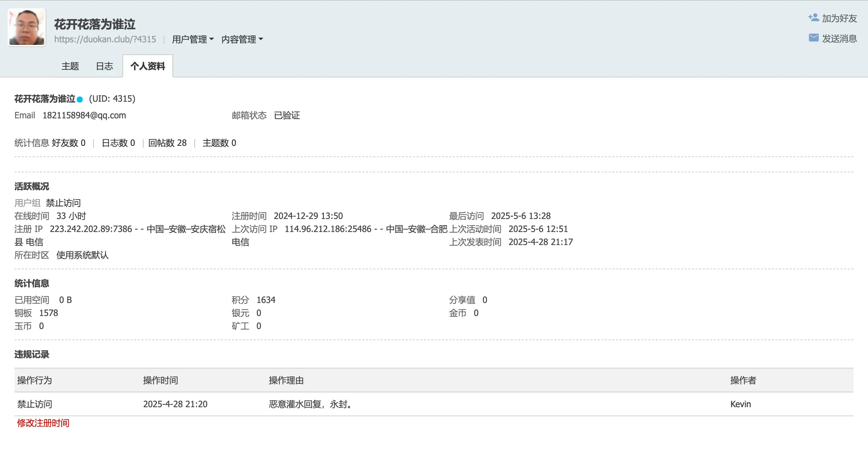Click operator name Kevin in violation record
868x451 pixels.
coord(740,404)
